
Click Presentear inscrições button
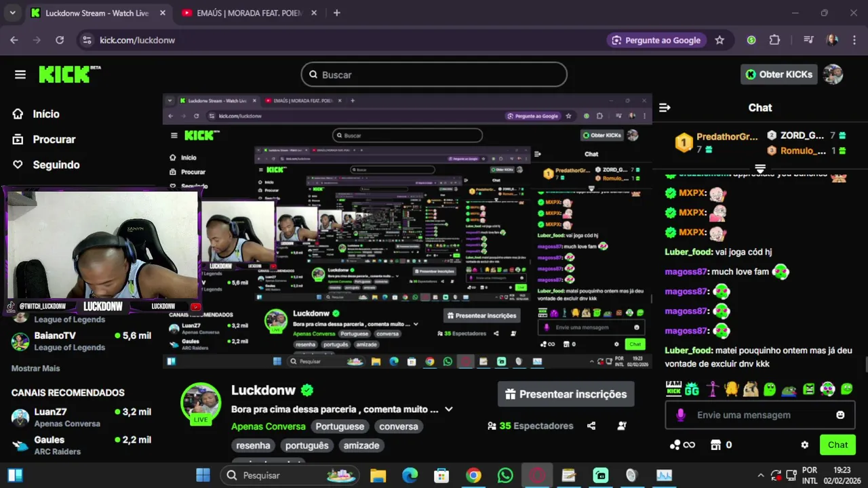pos(566,394)
